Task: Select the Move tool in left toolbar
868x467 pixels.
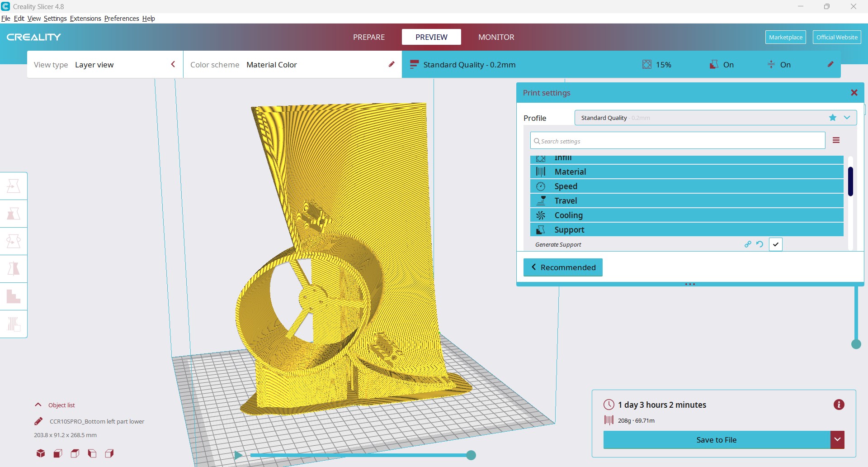Action: pos(14,186)
